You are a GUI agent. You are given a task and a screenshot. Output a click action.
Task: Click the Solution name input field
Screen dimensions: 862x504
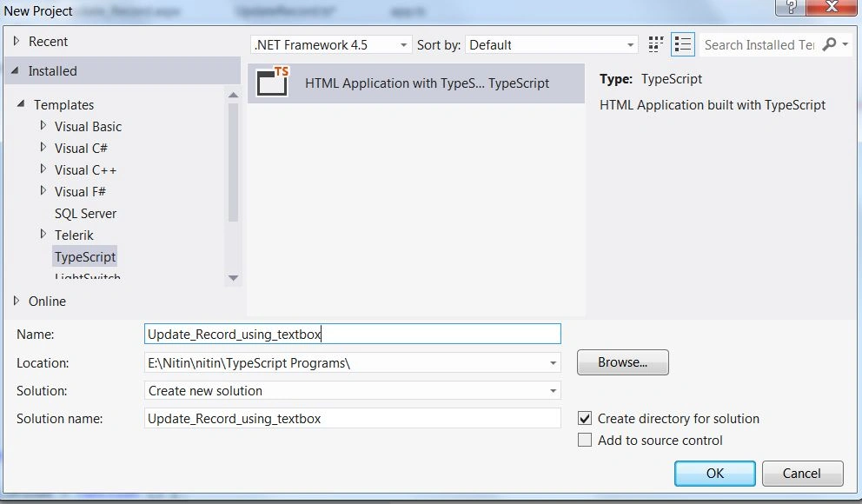click(x=353, y=419)
